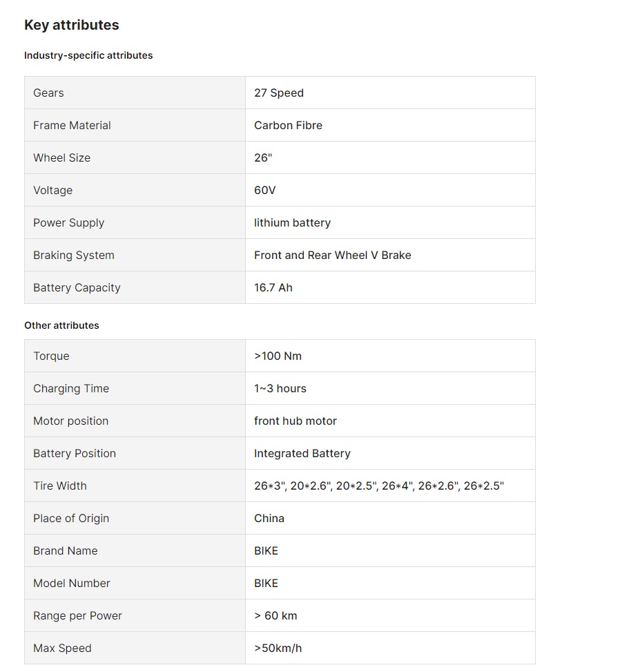Select the Charging Time label

pos(71,388)
